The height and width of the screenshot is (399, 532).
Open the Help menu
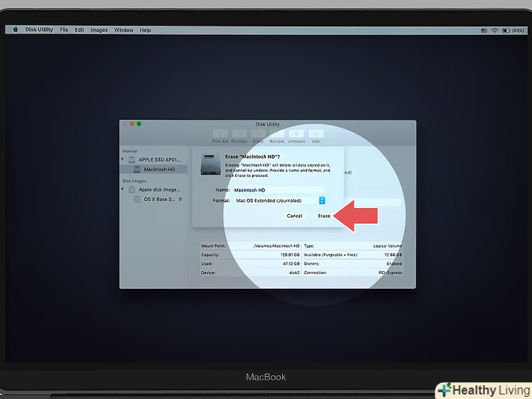click(x=145, y=30)
